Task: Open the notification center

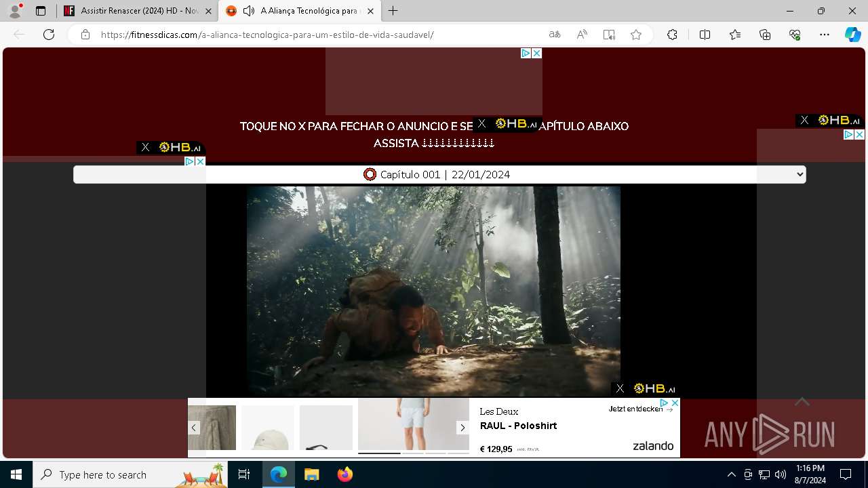Action: [x=846, y=474]
